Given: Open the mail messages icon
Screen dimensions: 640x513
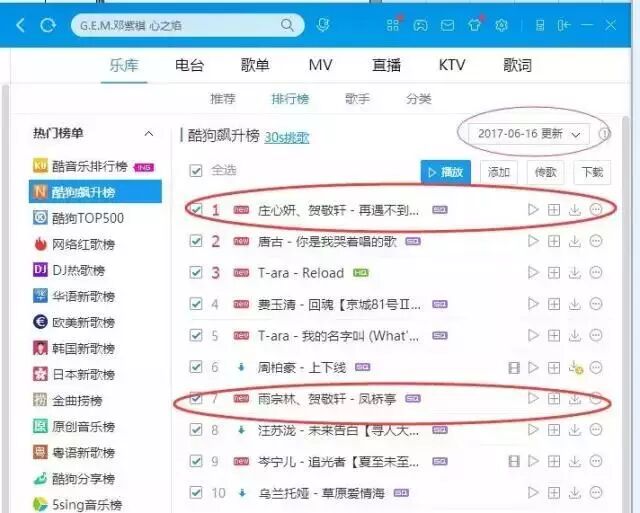Looking at the screenshot, I should coord(447,26).
